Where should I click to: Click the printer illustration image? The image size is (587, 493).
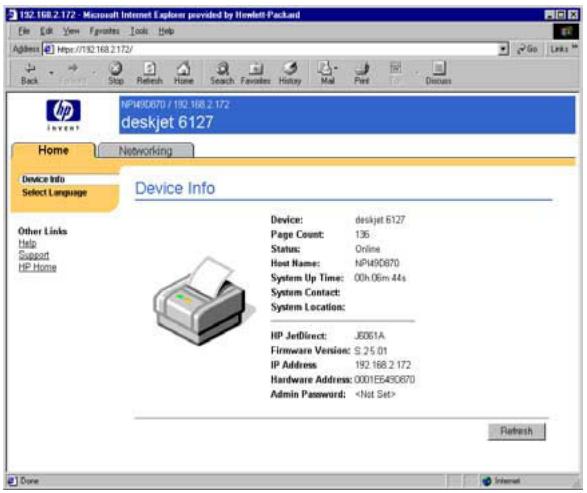coord(203,301)
